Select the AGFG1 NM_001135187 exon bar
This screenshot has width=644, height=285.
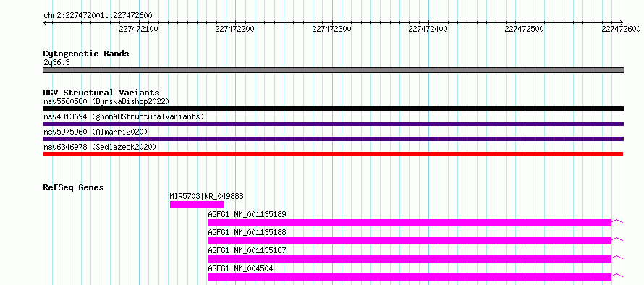[x=410, y=259]
